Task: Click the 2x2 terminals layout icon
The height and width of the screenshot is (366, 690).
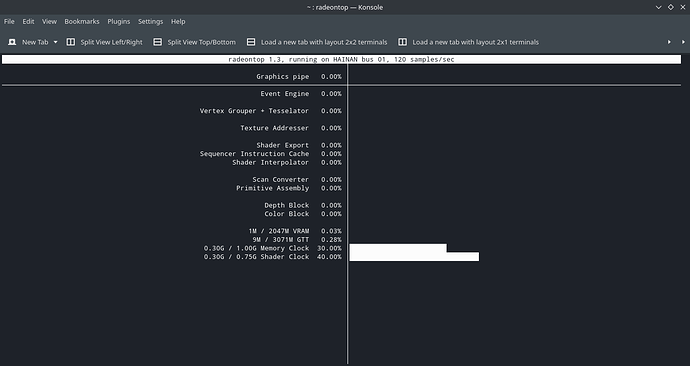Action: pyautogui.click(x=251, y=42)
